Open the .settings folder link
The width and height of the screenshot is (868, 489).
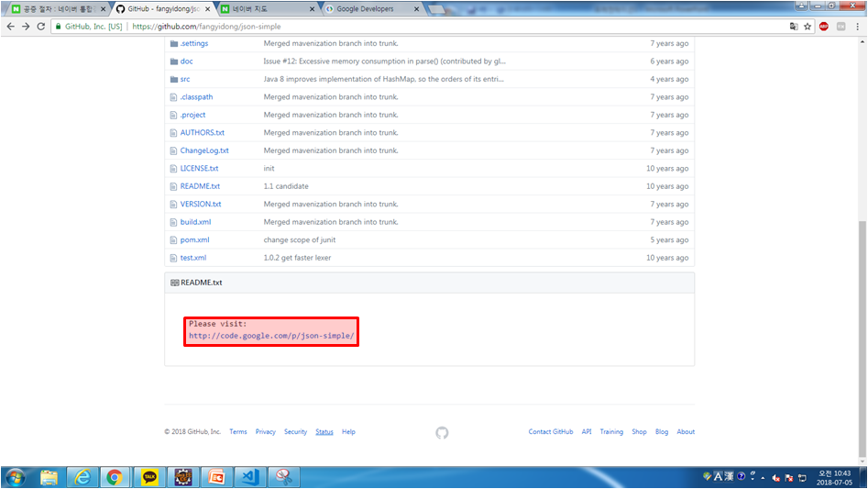click(x=194, y=43)
